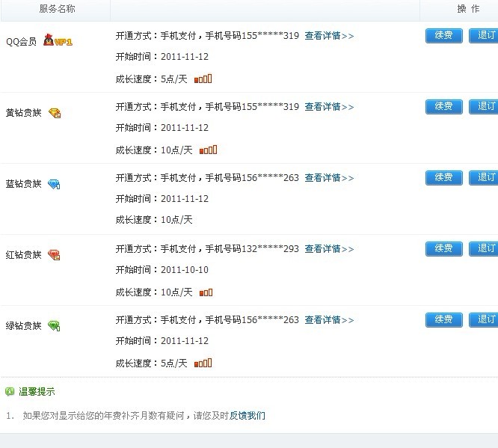Click the QQ会员 VIP1 penguin icon
The width and height of the screenshot is (498, 448).
tap(58, 40)
